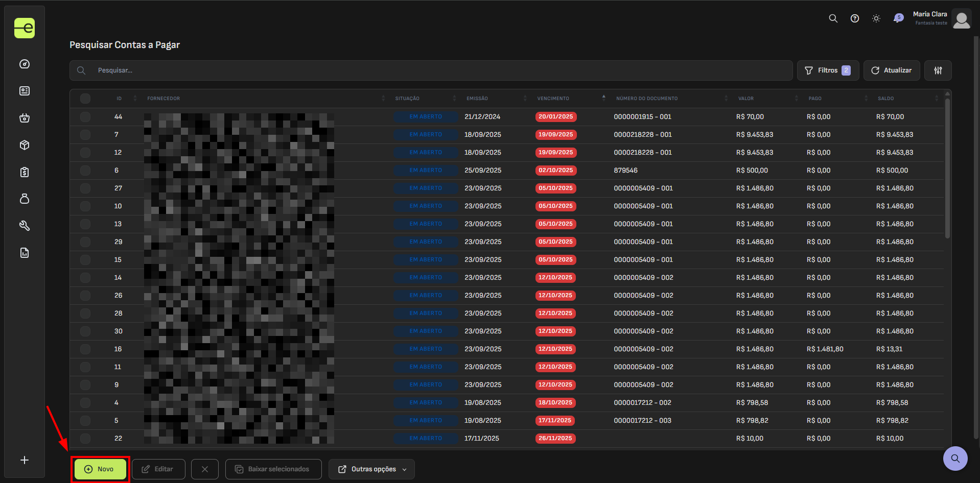
Task: Click the green app logo
Action: [25, 28]
